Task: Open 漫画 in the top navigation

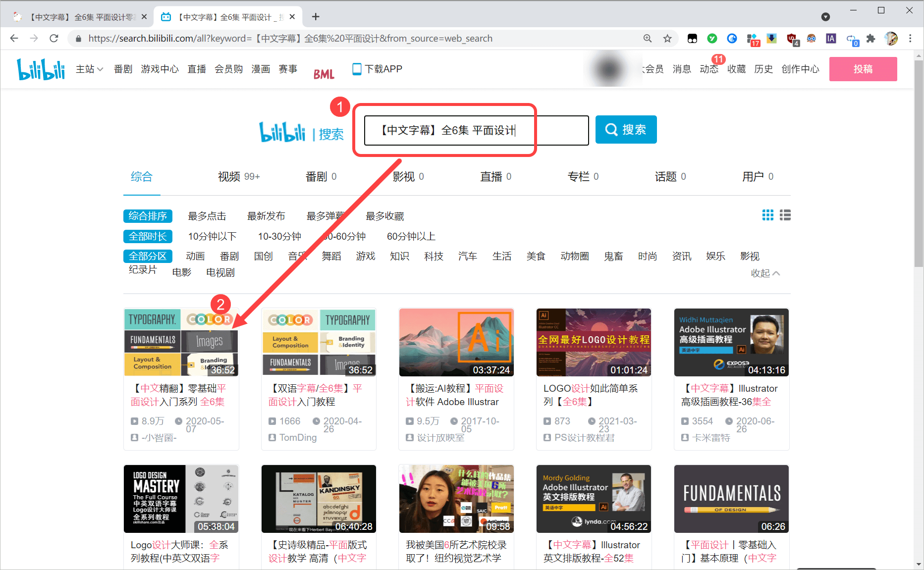Action: click(261, 69)
